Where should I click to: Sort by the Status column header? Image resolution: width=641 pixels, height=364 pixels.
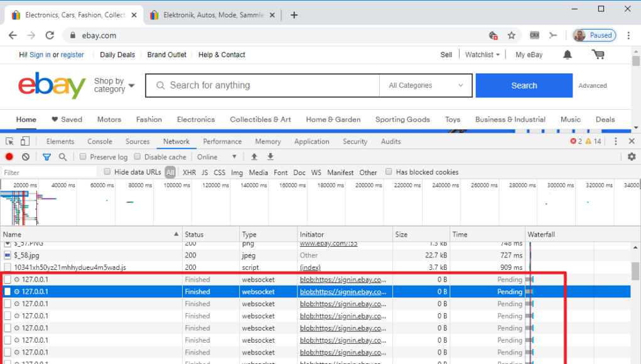(210, 235)
